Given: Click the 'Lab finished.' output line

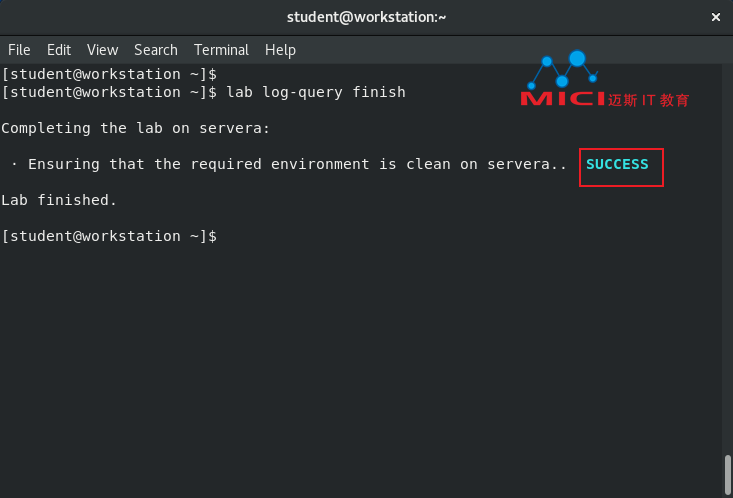Looking at the screenshot, I should click(59, 200).
